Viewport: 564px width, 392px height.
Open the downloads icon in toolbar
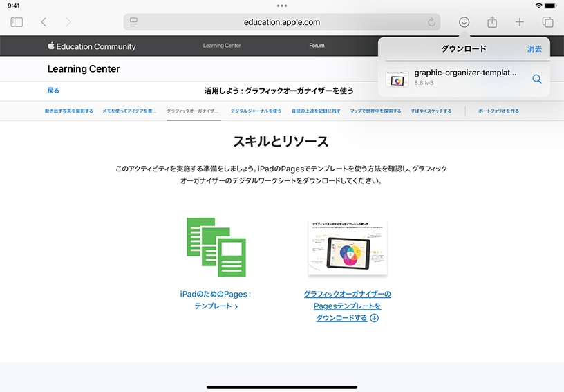click(464, 22)
